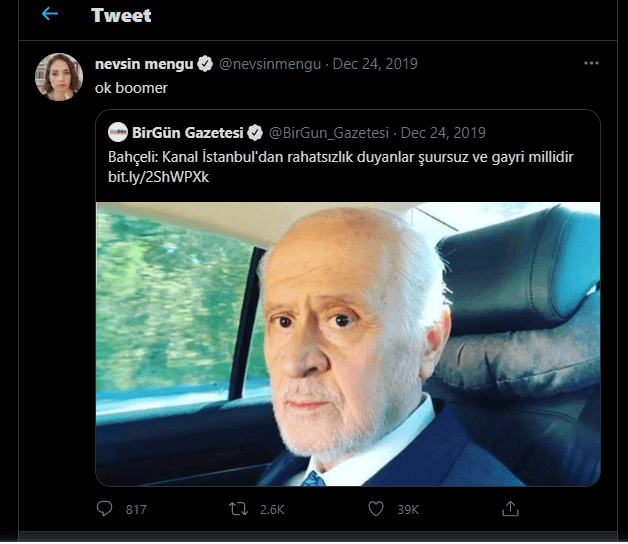Click the 817 replies count
628x544 pixels.
(136, 510)
